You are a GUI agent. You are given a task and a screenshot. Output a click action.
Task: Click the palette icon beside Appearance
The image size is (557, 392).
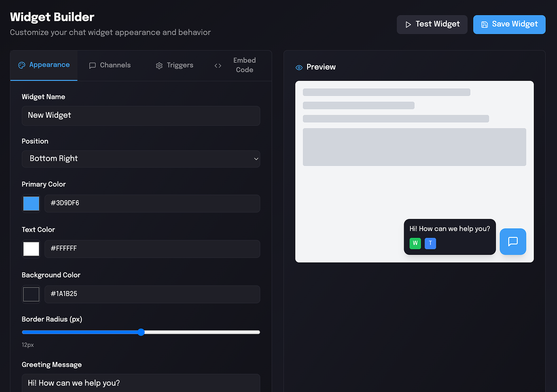pyautogui.click(x=22, y=65)
